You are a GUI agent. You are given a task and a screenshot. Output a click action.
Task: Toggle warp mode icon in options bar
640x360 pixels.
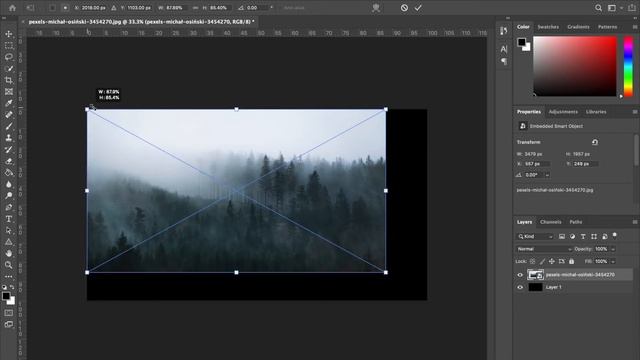tap(376, 8)
